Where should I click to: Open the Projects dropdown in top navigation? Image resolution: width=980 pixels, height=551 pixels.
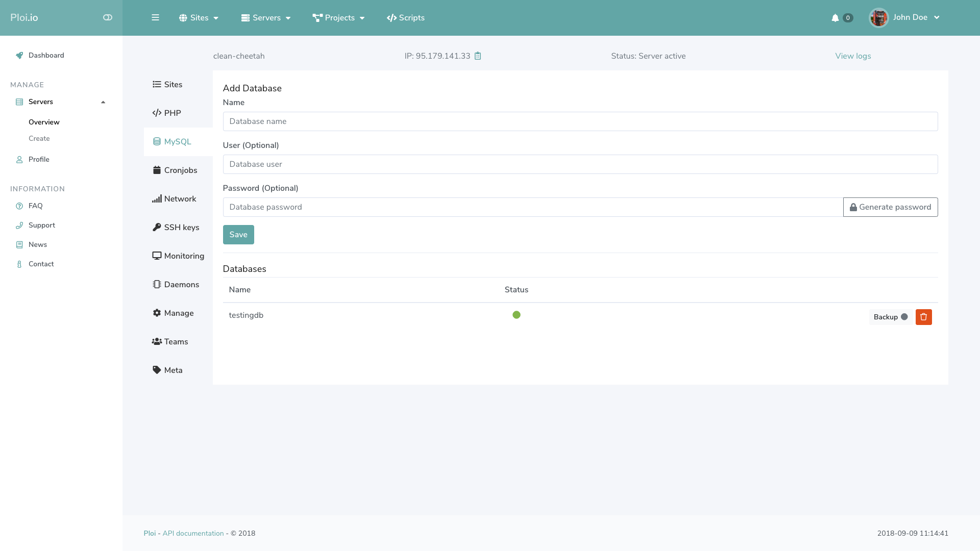(x=338, y=18)
